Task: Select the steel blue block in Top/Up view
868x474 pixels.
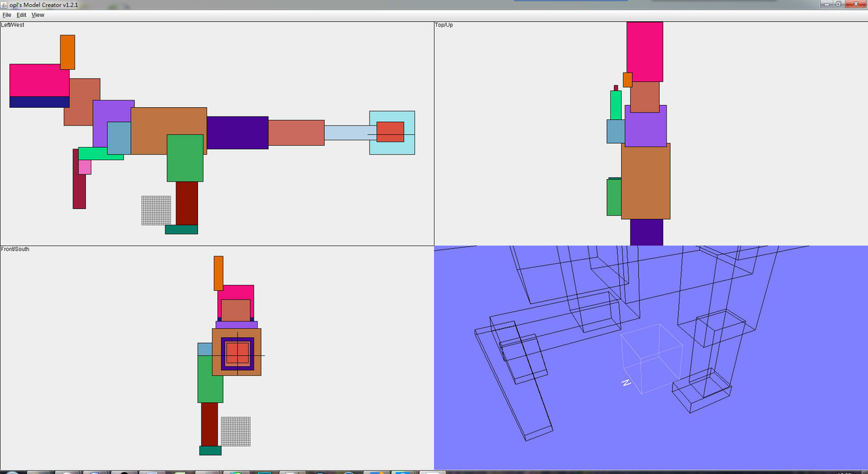Action: point(616,132)
